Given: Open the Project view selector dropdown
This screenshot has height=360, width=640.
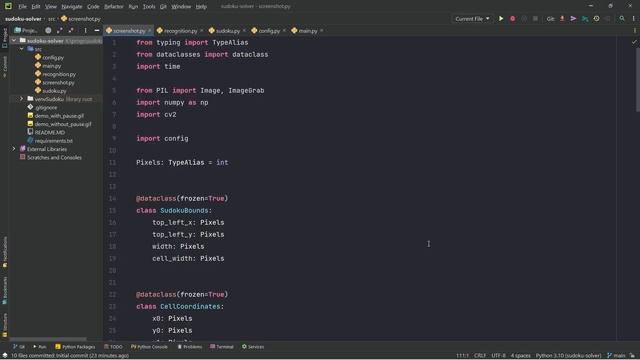Looking at the screenshot, I should (x=26, y=31).
